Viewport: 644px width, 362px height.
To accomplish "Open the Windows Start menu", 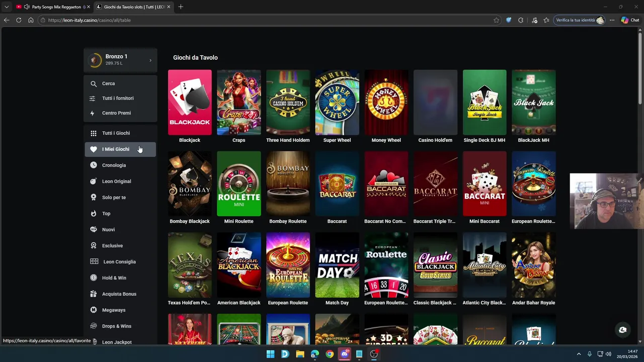I will 270,354.
